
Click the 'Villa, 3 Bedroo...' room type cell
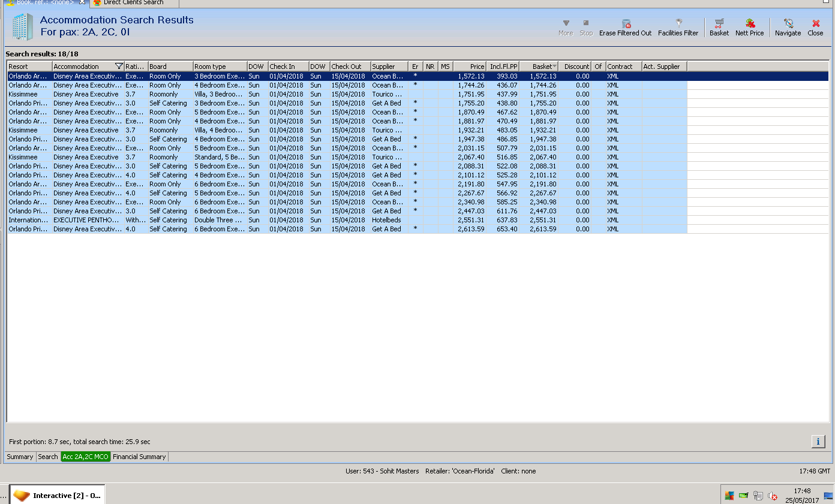pyautogui.click(x=220, y=94)
